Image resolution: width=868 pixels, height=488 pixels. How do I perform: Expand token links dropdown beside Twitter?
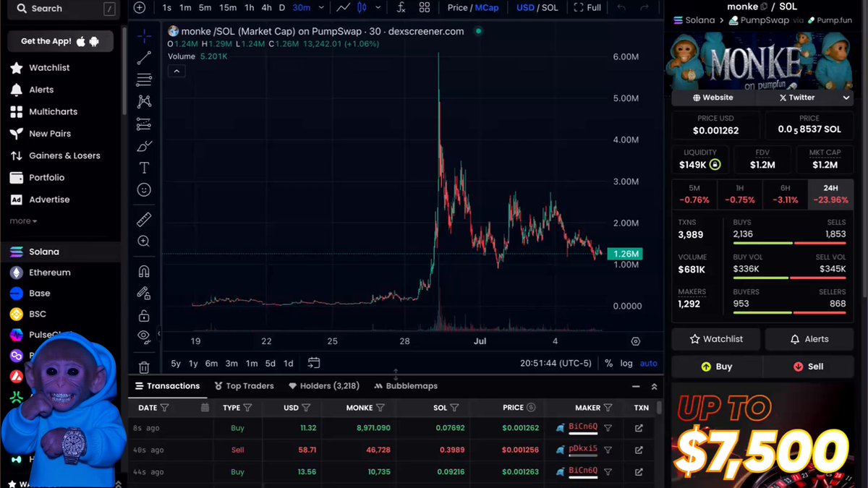point(846,98)
